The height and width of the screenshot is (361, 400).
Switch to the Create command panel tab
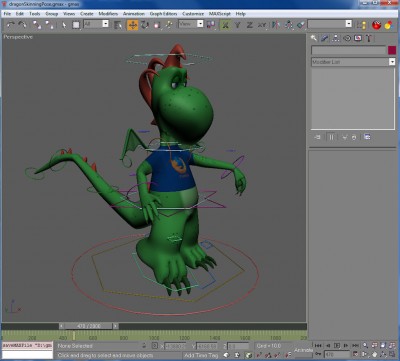[x=313, y=38]
